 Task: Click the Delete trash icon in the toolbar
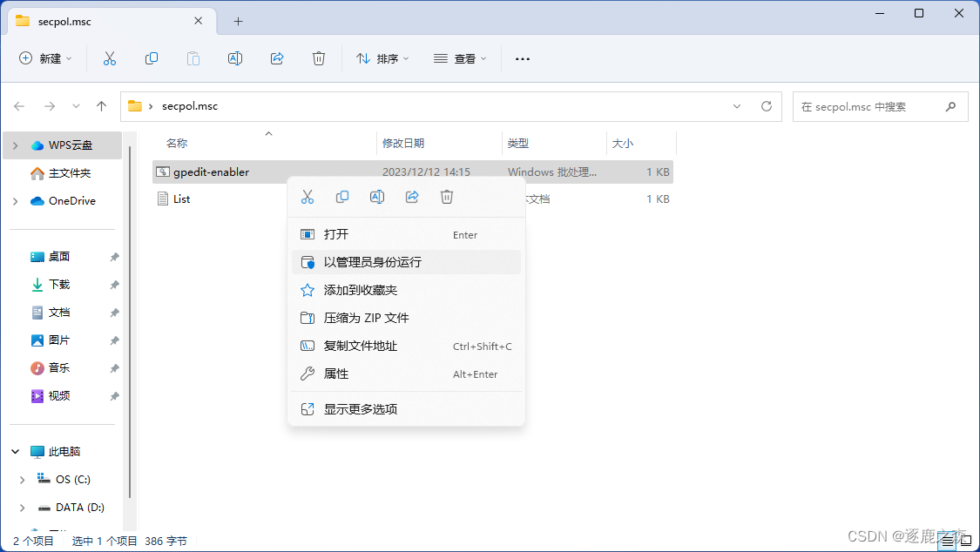click(x=319, y=57)
